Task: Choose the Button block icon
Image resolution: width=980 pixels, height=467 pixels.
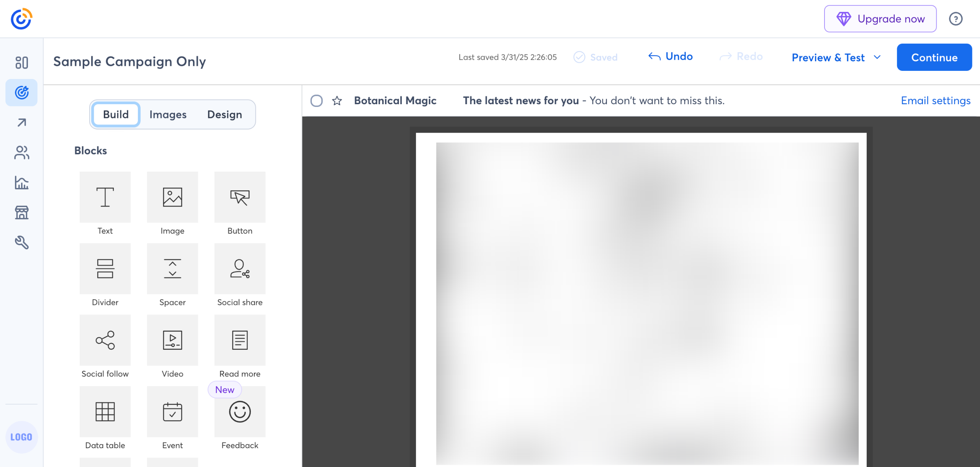Action: 240,197
